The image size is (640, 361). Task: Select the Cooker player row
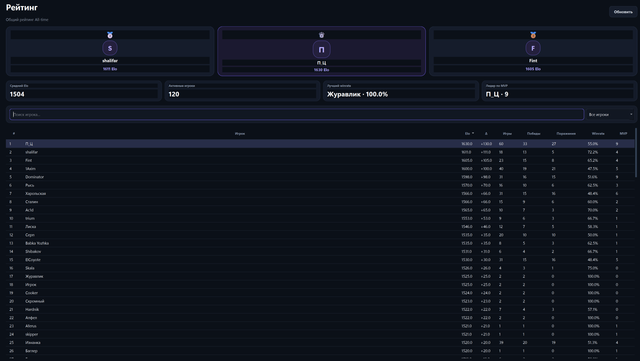[x=320, y=293]
